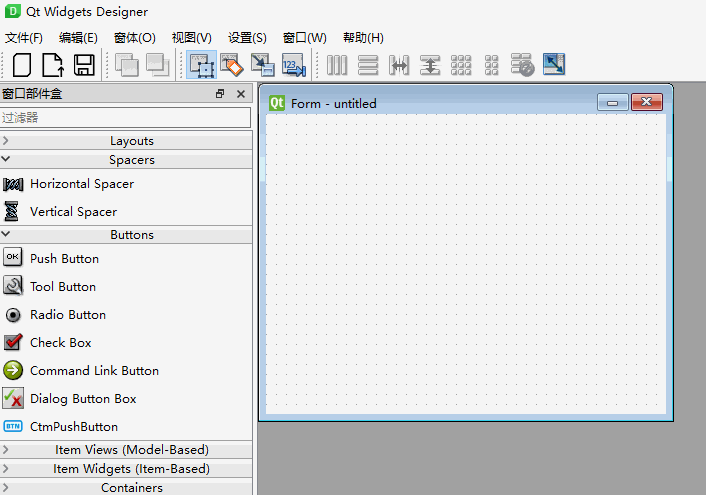Expand Item Views (Model-Based) category
Screen dimensions: 706x495
pos(126,450)
